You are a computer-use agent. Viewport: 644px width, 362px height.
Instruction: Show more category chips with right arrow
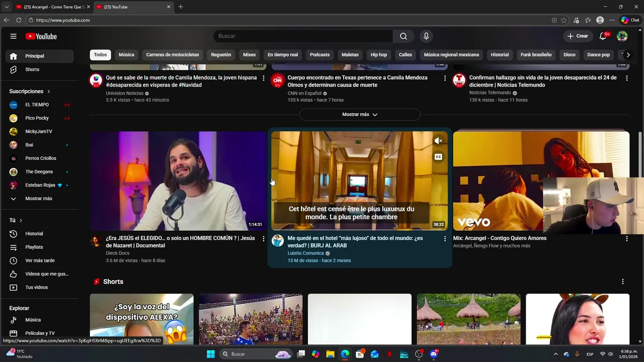click(x=628, y=55)
